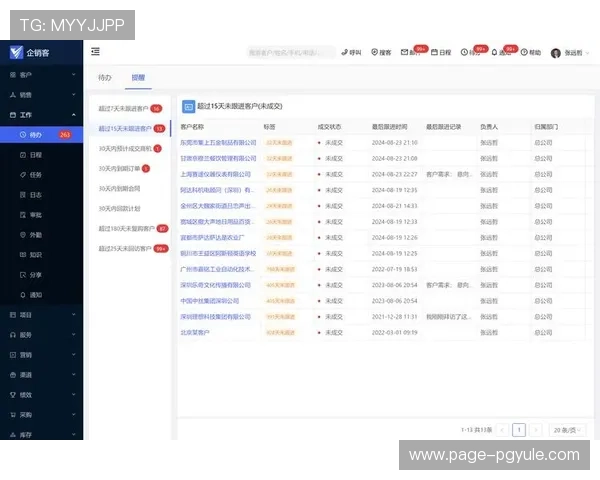Switch to the 待办 tab
600x480 pixels.
pyautogui.click(x=104, y=78)
